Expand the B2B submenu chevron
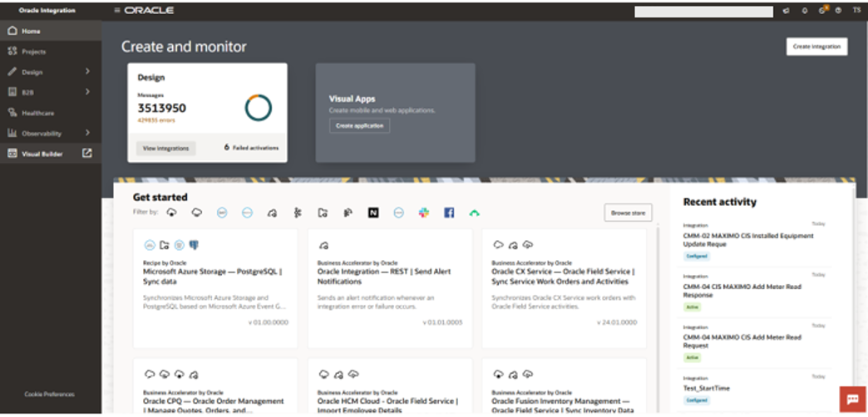The width and height of the screenshot is (868, 417). [x=87, y=92]
